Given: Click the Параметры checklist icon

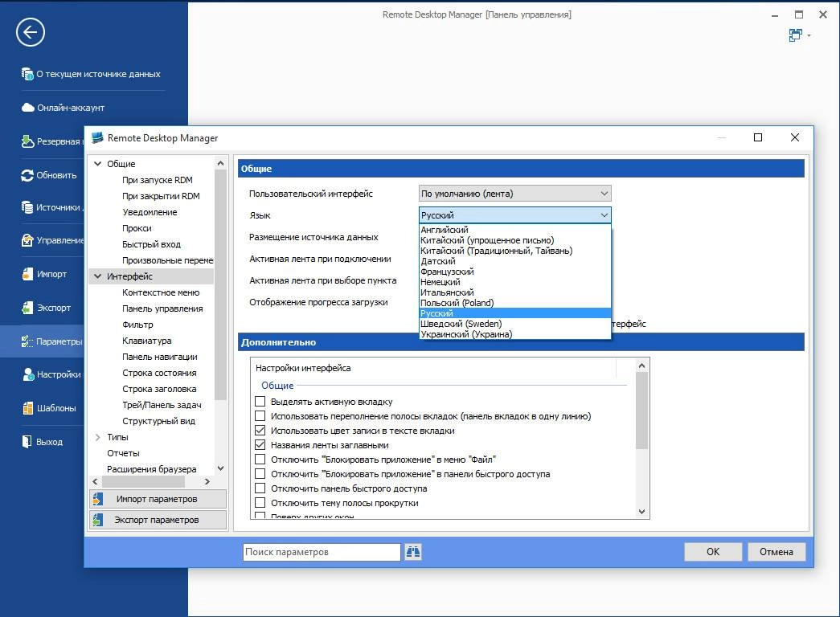Looking at the screenshot, I should (x=27, y=341).
